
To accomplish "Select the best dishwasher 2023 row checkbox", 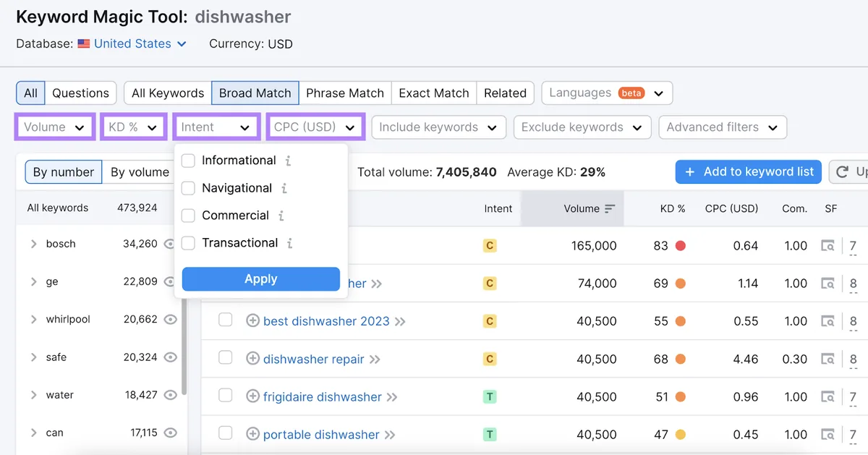I will [x=226, y=320].
